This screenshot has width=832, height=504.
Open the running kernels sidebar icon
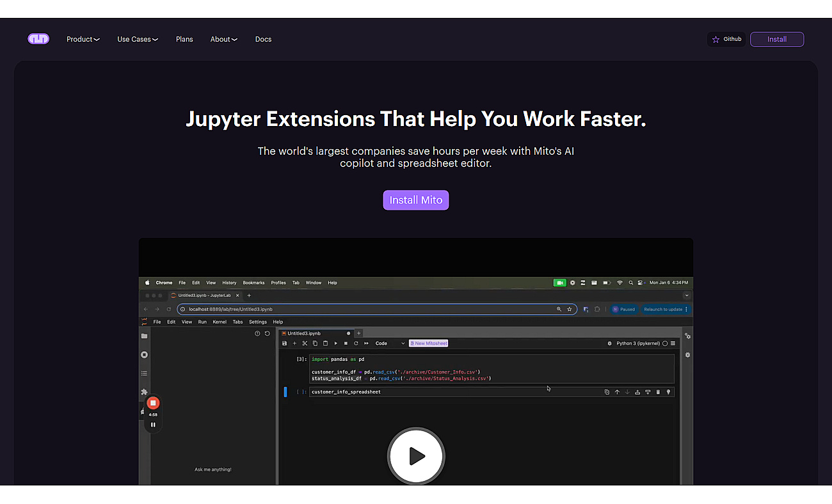pyautogui.click(x=144, y=354)
